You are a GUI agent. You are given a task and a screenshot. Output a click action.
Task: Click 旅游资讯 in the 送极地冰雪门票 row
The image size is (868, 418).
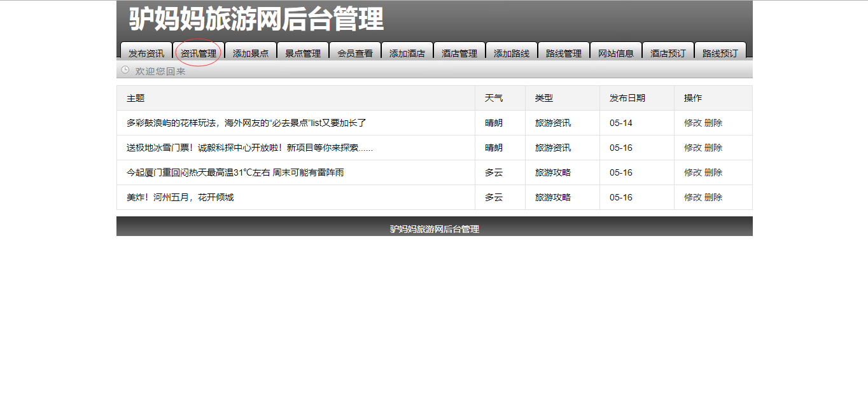[553, 148]
